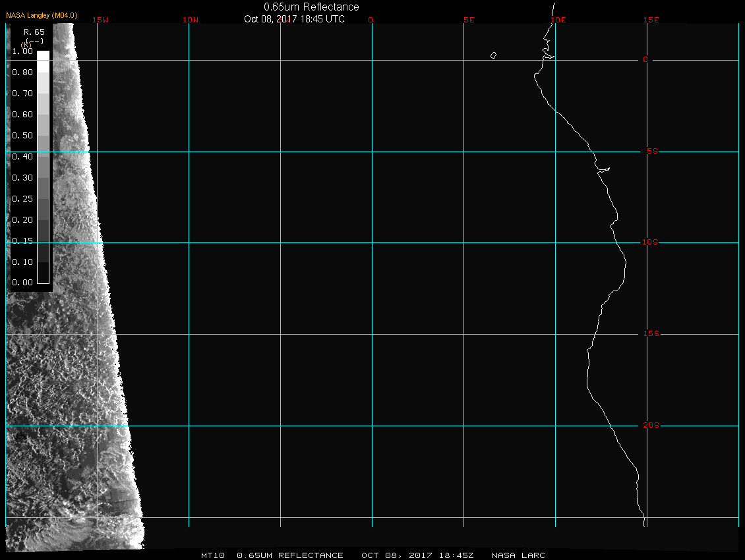This screenshot has width=745, height=560.
Task: Click the 10W longitude label
Action: pyautogui.click(x=190, y=20)
